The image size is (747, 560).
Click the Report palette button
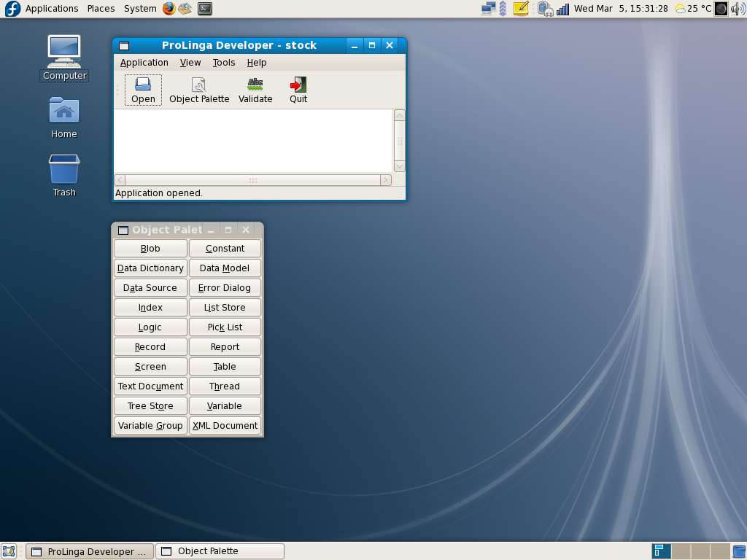(225, 346)
